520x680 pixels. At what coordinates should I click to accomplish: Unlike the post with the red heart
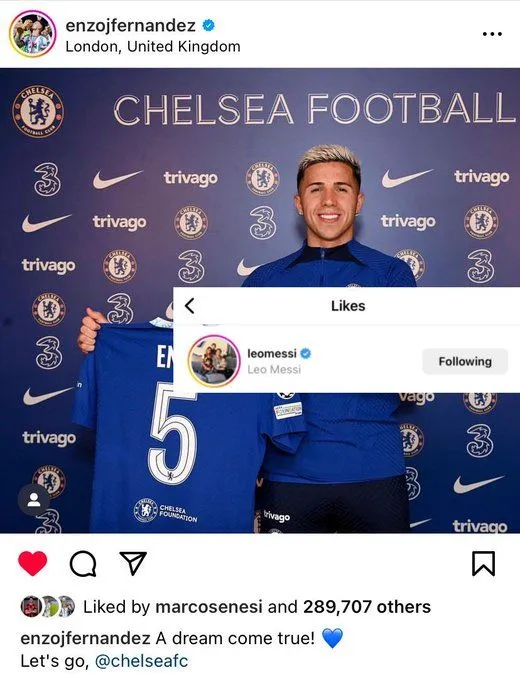tap(33, 563)
